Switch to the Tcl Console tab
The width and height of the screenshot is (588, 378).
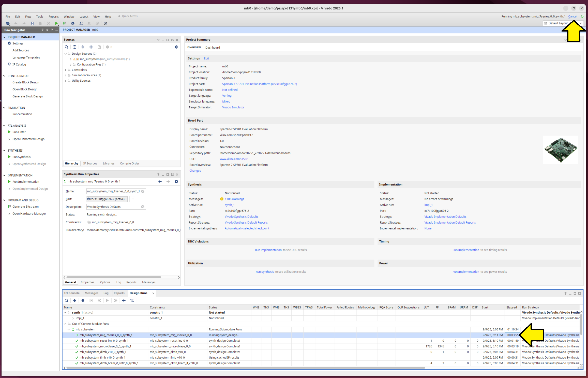pos(72,293)
